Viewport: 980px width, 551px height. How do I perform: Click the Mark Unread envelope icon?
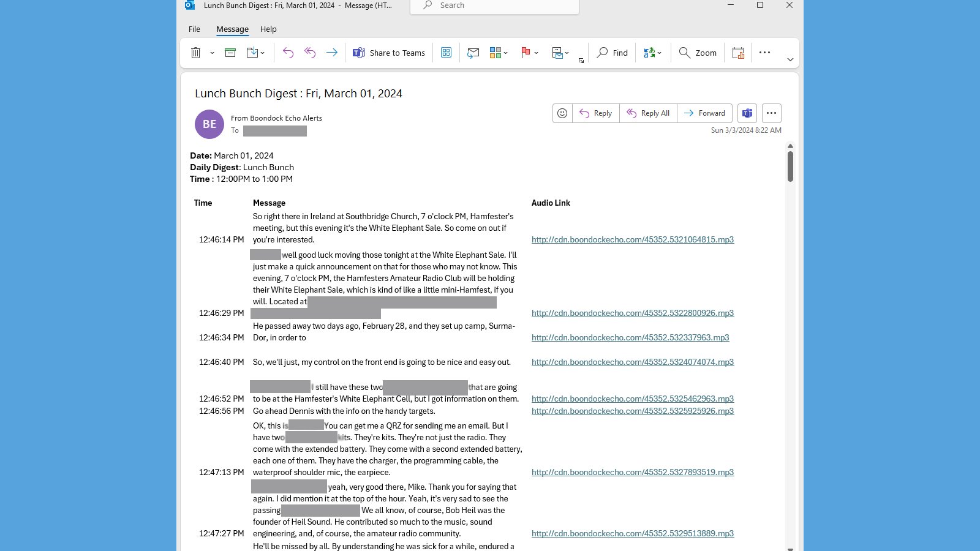(x=473, y=53)
